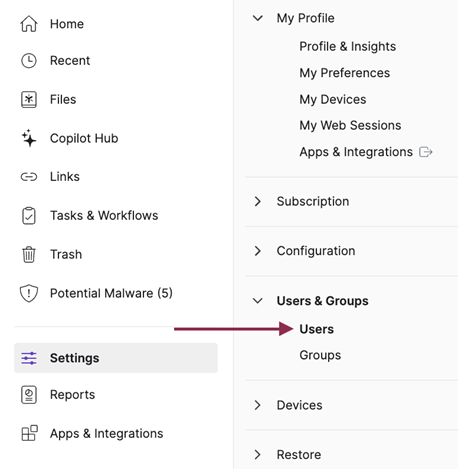Click the Files icon in sidebar

pyautogui.click(x=29, y=100)
